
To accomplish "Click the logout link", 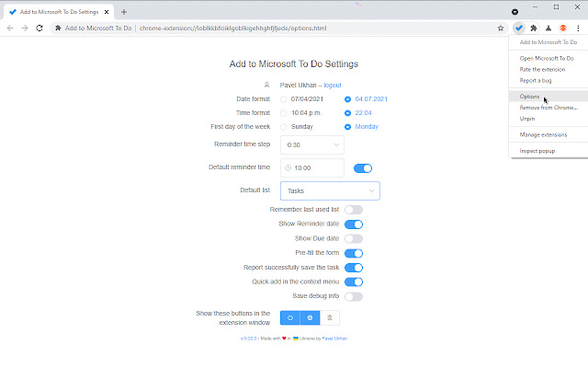I will (x=332, y=85).
